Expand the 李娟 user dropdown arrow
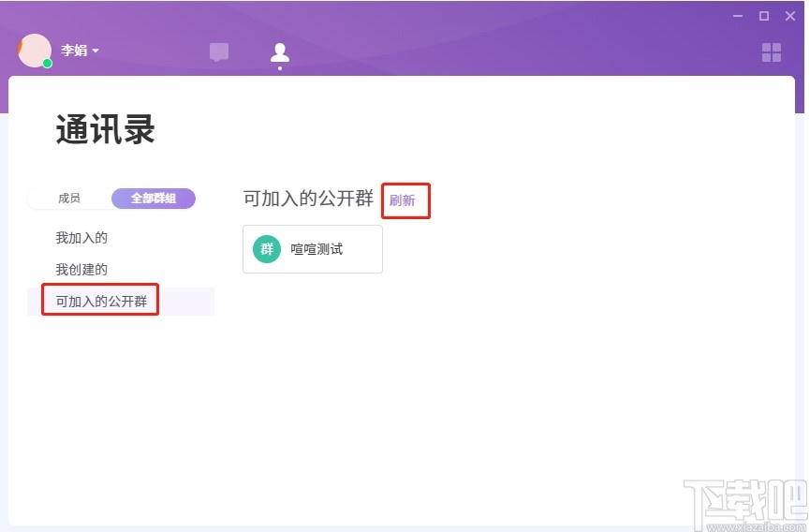 (x=96, y=51)
